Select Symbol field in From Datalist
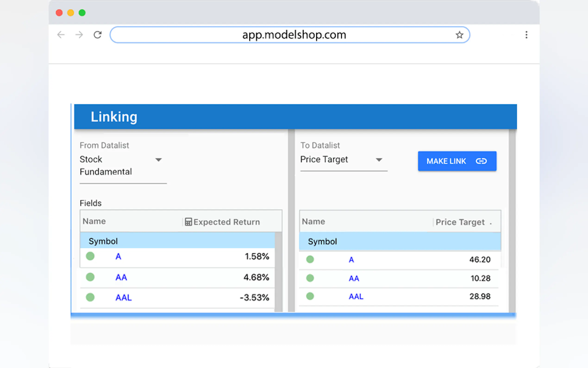The height and width of the screenshot is (368, 588). [x=103, y=241]
